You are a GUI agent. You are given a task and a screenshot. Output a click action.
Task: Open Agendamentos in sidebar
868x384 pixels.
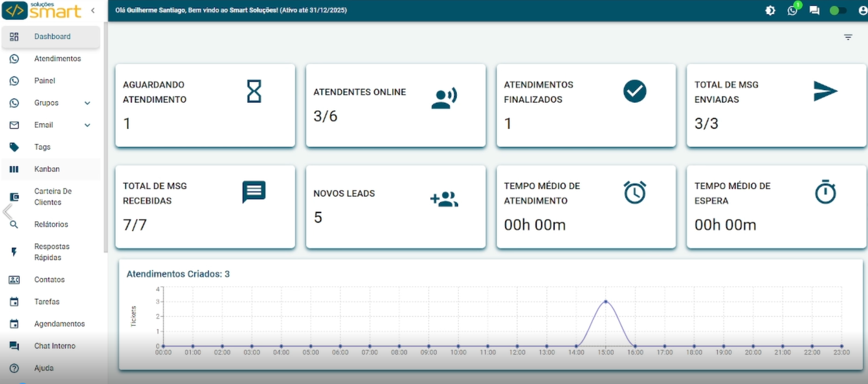pos(50,324)
